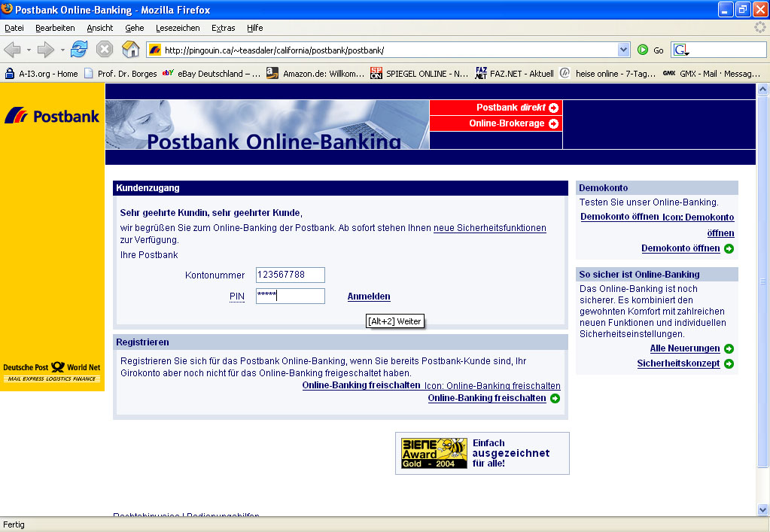Screen dimensions: 770x532
Task: Open the Alle Neuerungen link
Action: [684, 348]
